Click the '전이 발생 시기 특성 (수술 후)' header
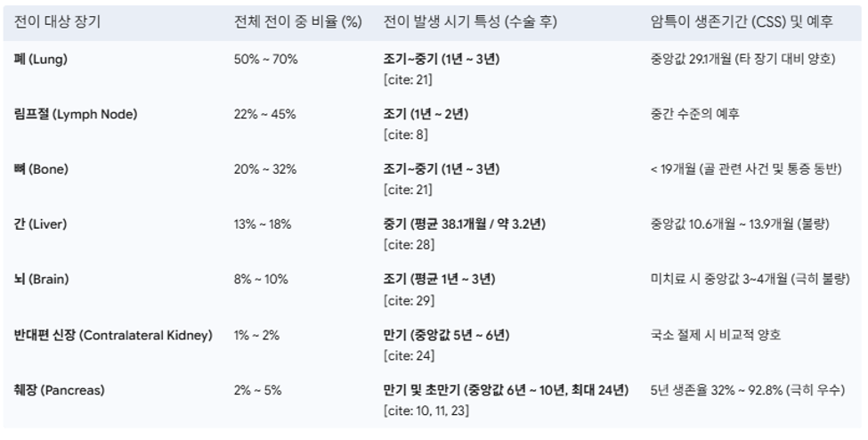Screen dimensions: 868x440 [470, 22]
